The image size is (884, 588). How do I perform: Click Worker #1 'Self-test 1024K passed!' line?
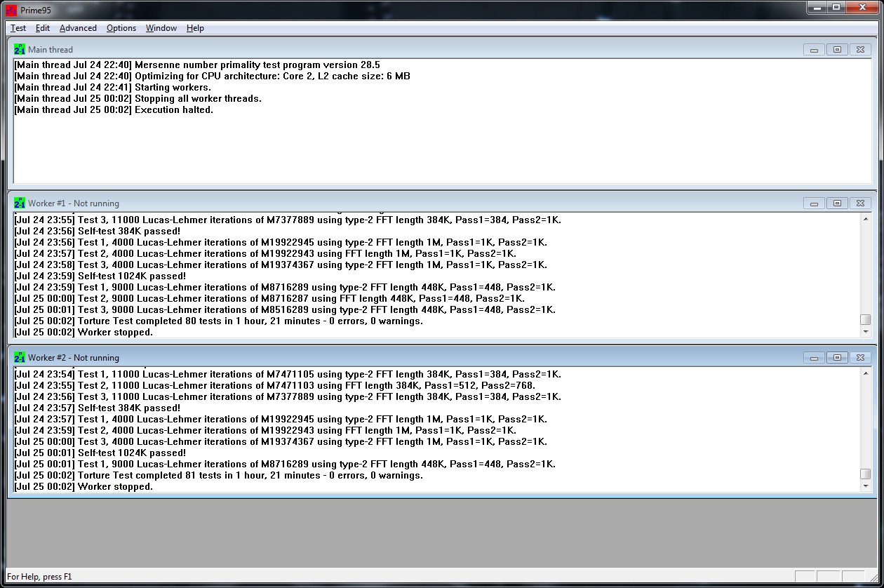100,276
